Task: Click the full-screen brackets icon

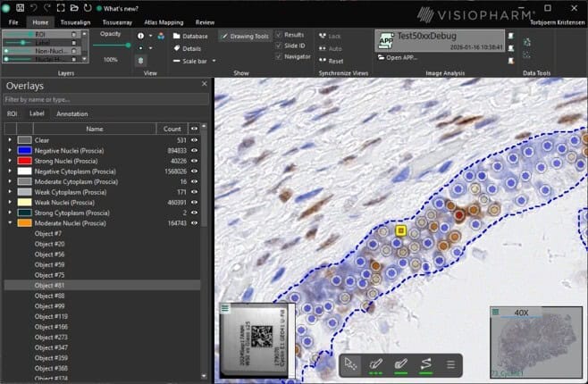Action: 61,7
